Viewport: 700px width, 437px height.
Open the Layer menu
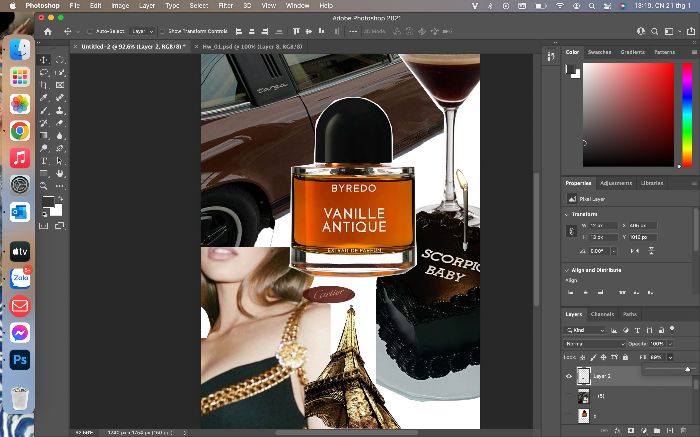click(146, 6)
